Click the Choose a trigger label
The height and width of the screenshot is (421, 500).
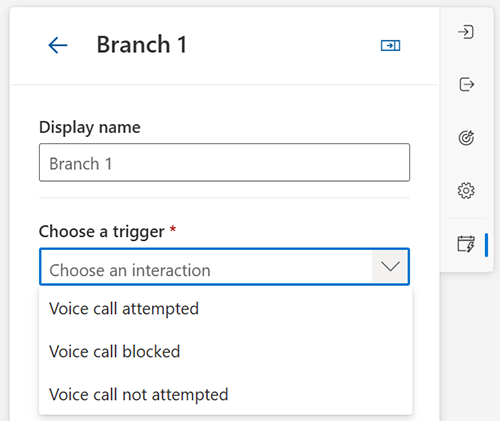tap(102, 232)
